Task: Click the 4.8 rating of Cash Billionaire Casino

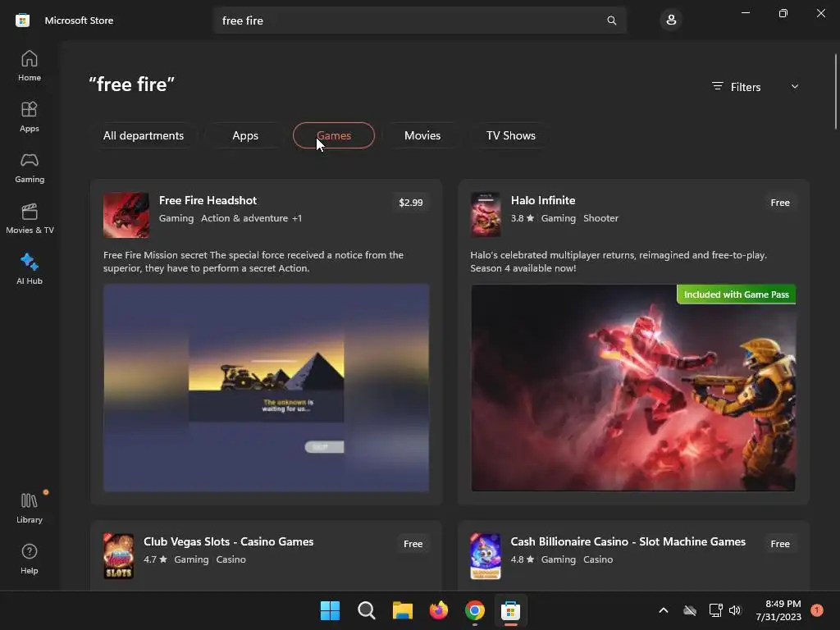Action: click(x=523, y=559)
